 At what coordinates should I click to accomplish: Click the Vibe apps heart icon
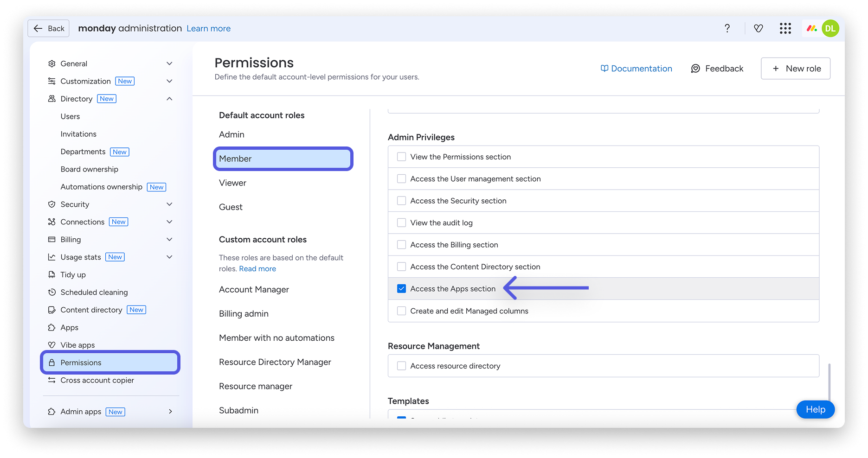(52, 345)
